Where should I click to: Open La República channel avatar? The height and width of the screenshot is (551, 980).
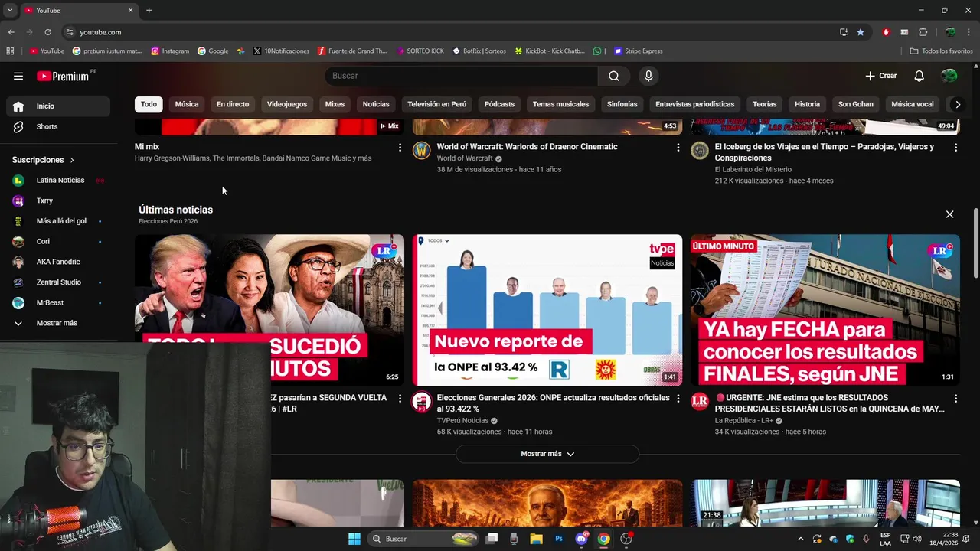[x=700, y=402]
